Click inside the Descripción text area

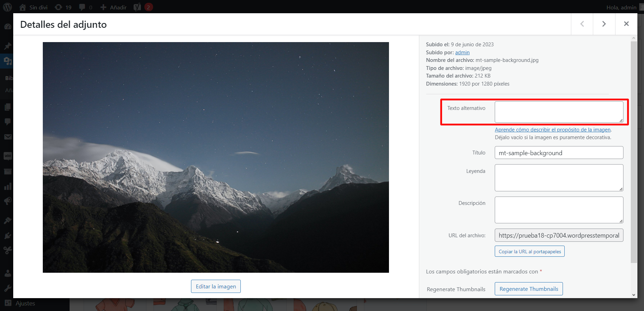[559, 210]
